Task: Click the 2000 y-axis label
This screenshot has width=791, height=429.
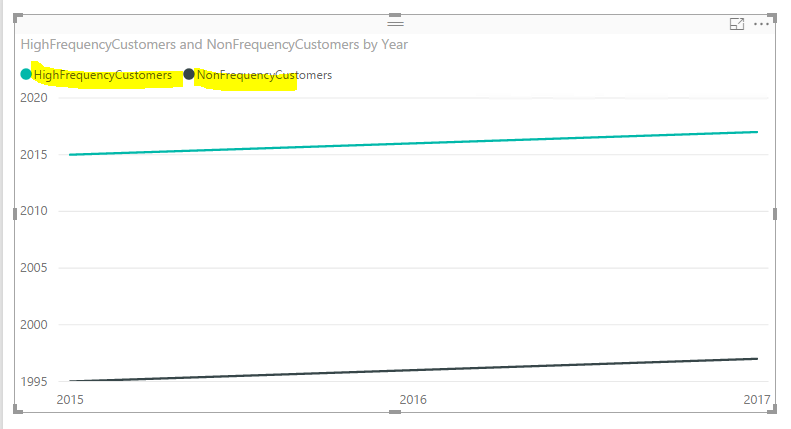Action: tap(34, 325)
